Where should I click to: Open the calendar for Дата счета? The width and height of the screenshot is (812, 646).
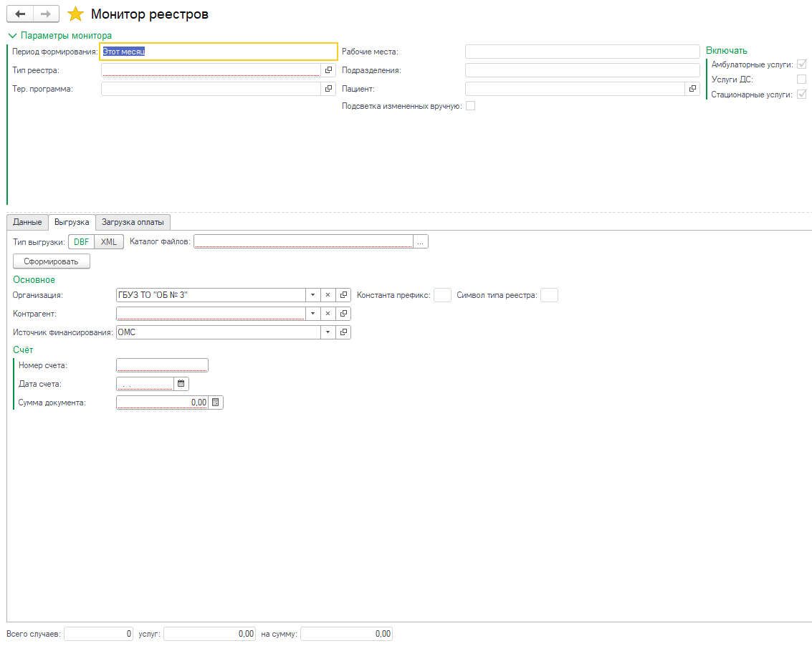(181, 384)
